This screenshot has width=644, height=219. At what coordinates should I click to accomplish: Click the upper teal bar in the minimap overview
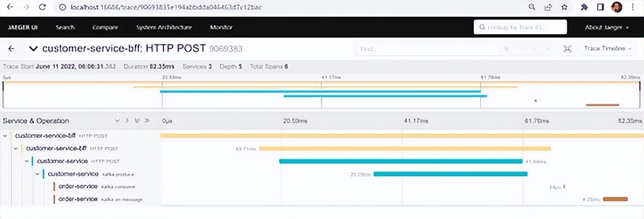pyautogui.click(x=320, y=91)
